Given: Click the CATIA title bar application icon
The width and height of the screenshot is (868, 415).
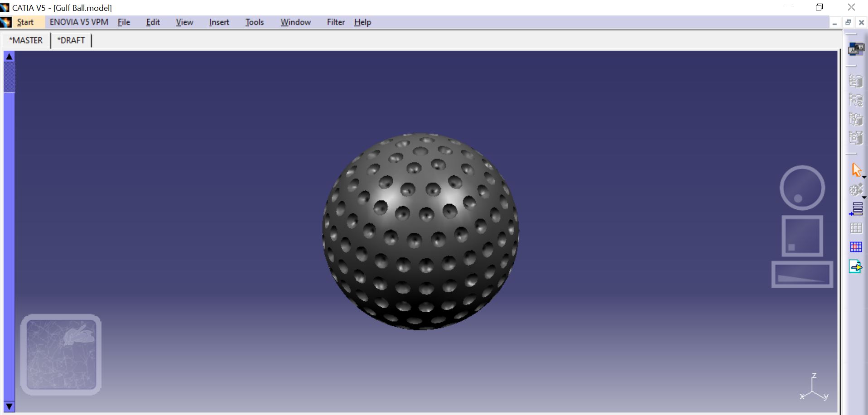Looking at the screenshot, I should tap(5, 8).
